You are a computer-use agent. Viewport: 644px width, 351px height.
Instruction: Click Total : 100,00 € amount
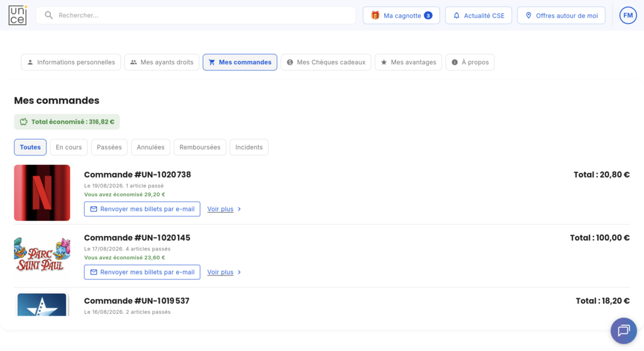[599, 238]
